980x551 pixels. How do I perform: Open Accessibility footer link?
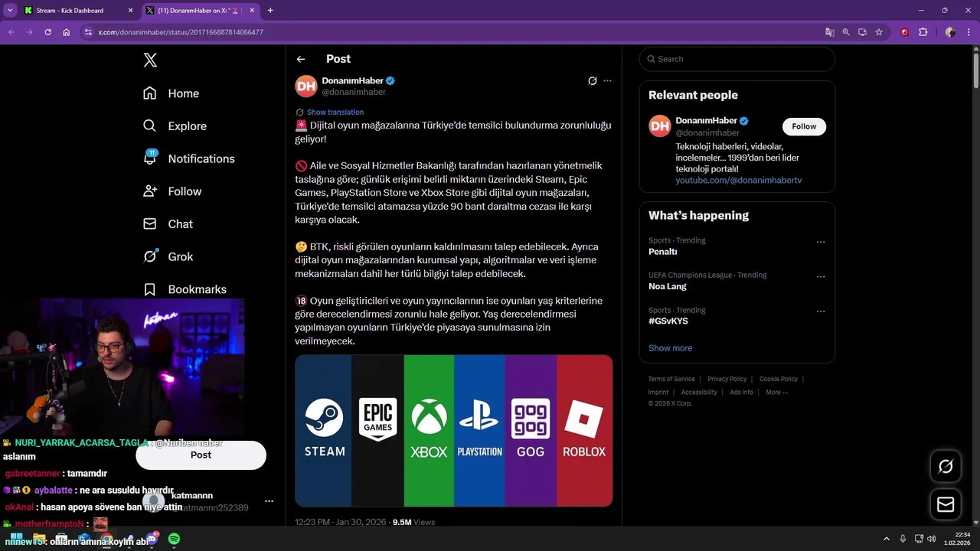point(699,393)
